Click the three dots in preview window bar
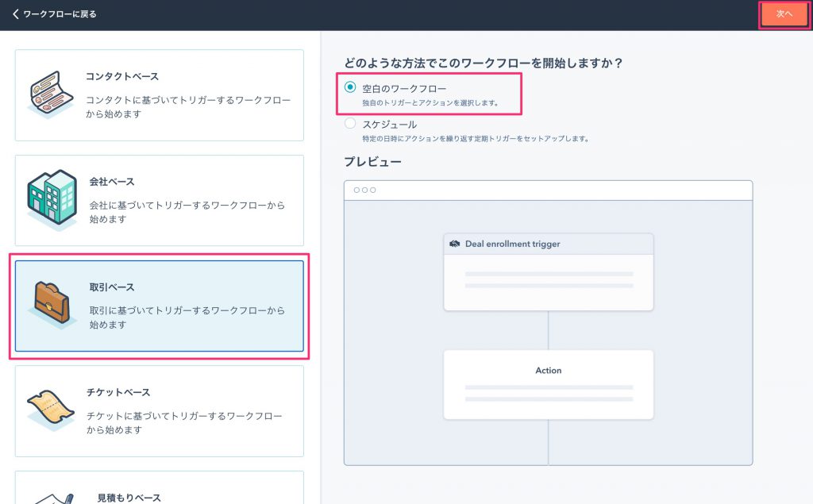 tap(364, 190)
